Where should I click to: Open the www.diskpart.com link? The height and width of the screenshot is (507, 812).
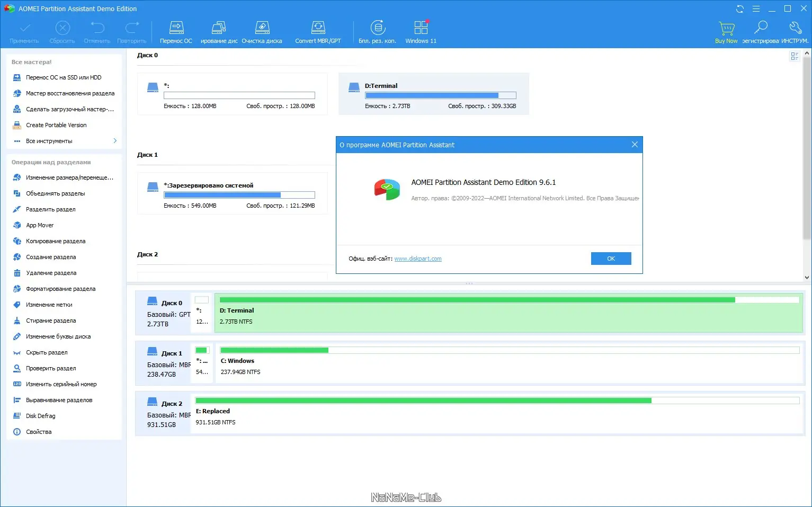[418, 259]
